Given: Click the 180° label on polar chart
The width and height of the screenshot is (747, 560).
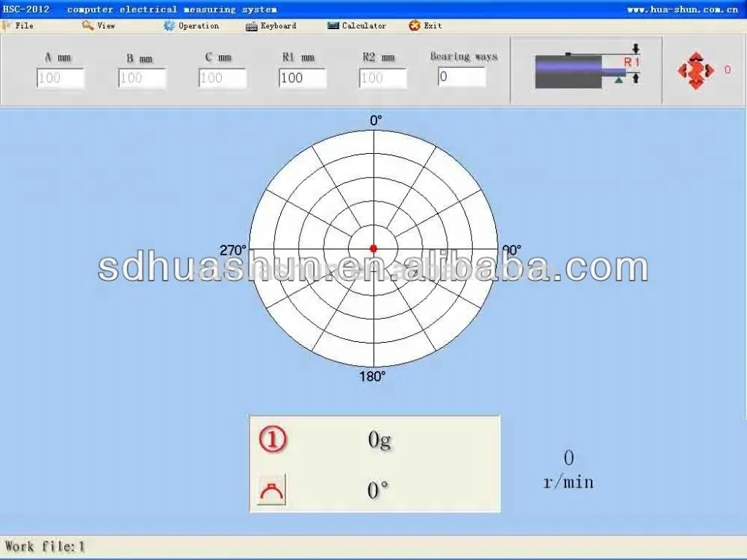Looking at the screenshot, I should (372, 376).
